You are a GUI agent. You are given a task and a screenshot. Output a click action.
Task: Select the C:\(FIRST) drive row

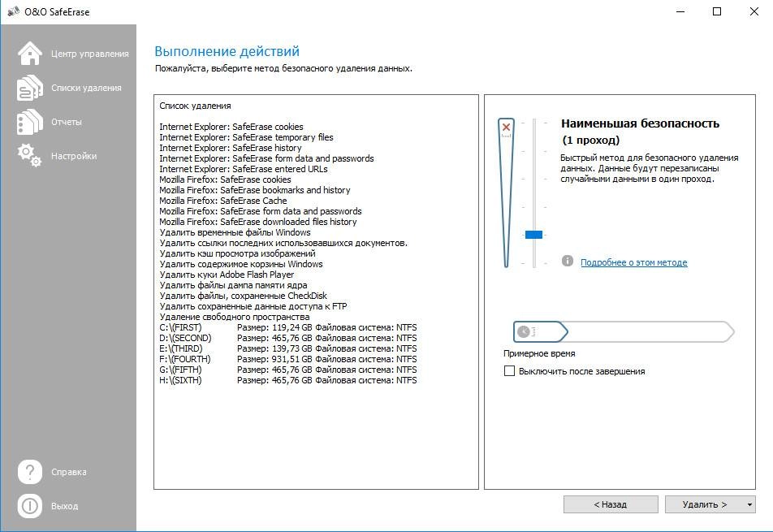click(x=288, y=327)
